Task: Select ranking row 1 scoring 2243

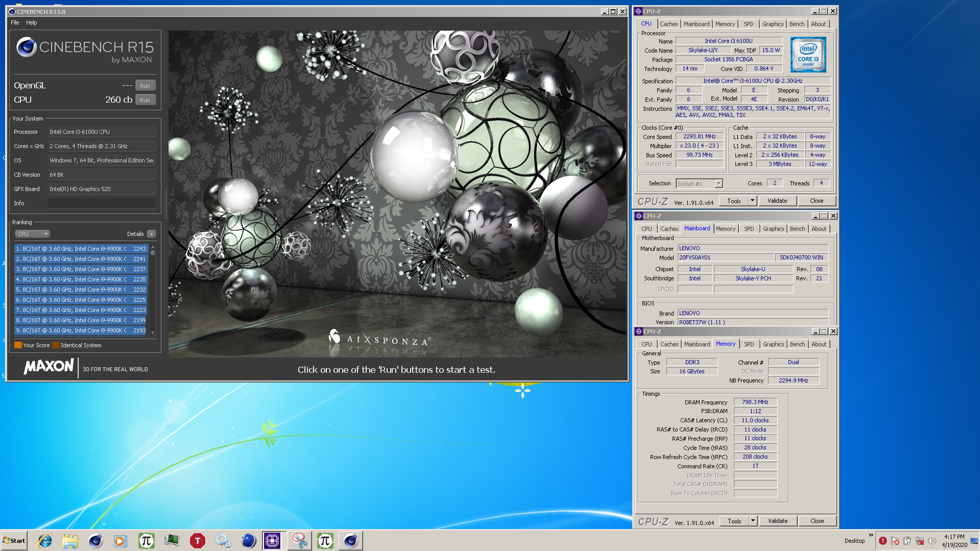Action: [81, 249]
